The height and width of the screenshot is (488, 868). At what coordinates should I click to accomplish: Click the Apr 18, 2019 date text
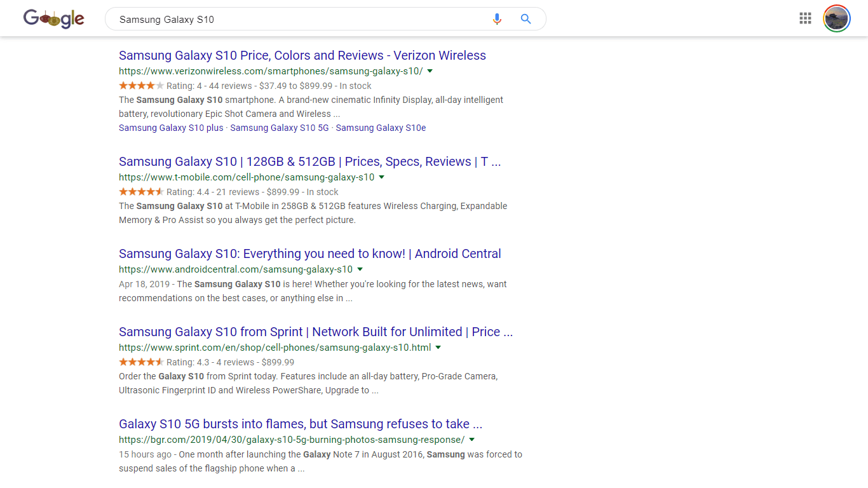pyautogui.click(x=144, y=284)
